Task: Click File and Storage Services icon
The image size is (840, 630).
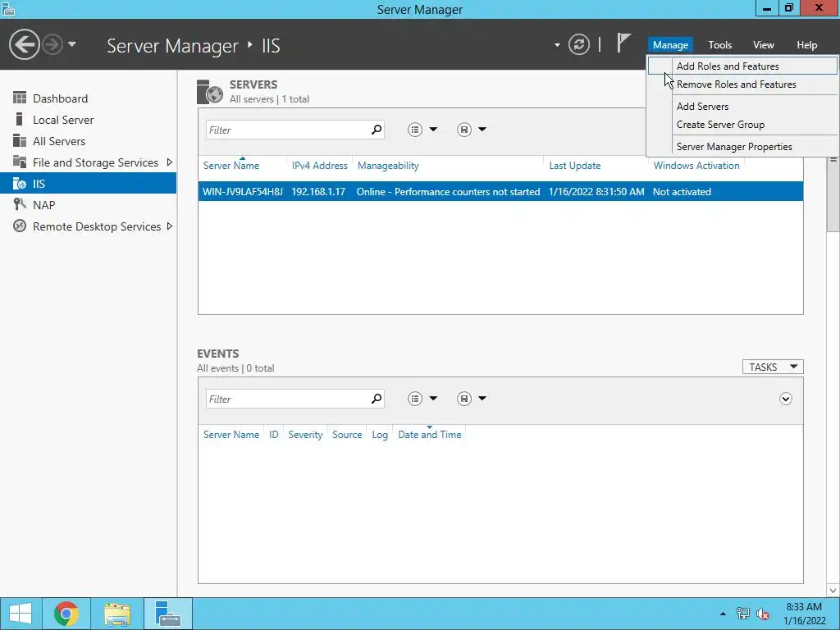Action: coord(20,162)
